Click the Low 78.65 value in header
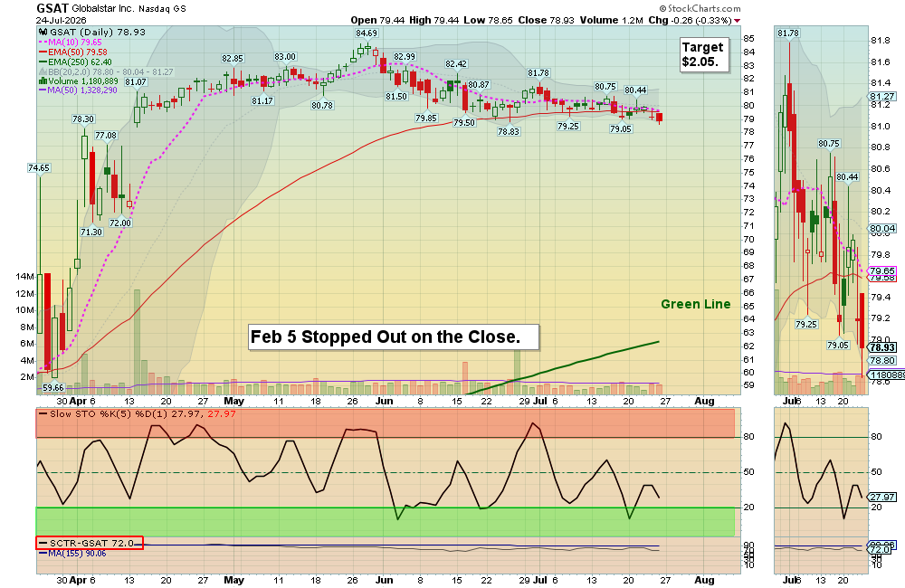Viewport: 905px width, 588px height. click(x=489, y=20)
